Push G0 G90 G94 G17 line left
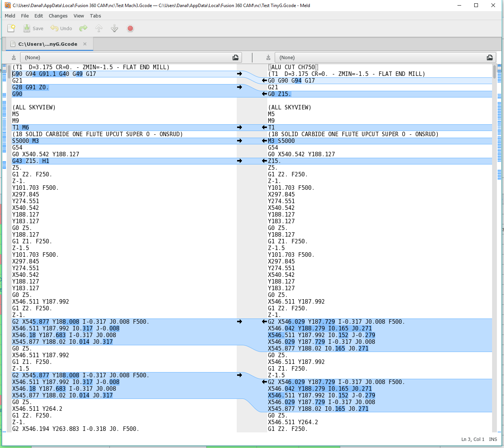The height and width of the screenshot is (448, 504). 264,80
